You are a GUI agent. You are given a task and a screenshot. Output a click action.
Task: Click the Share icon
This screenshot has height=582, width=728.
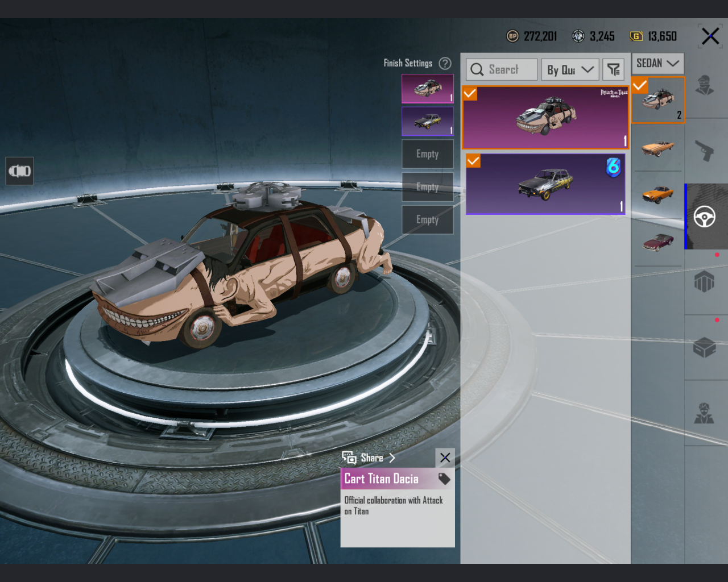coord(349,458)
